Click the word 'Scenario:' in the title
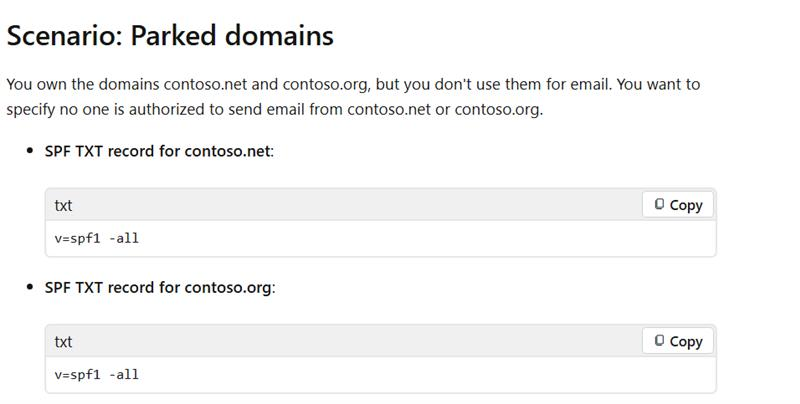This screenshot has width=800, height=404. coord(64,36)
